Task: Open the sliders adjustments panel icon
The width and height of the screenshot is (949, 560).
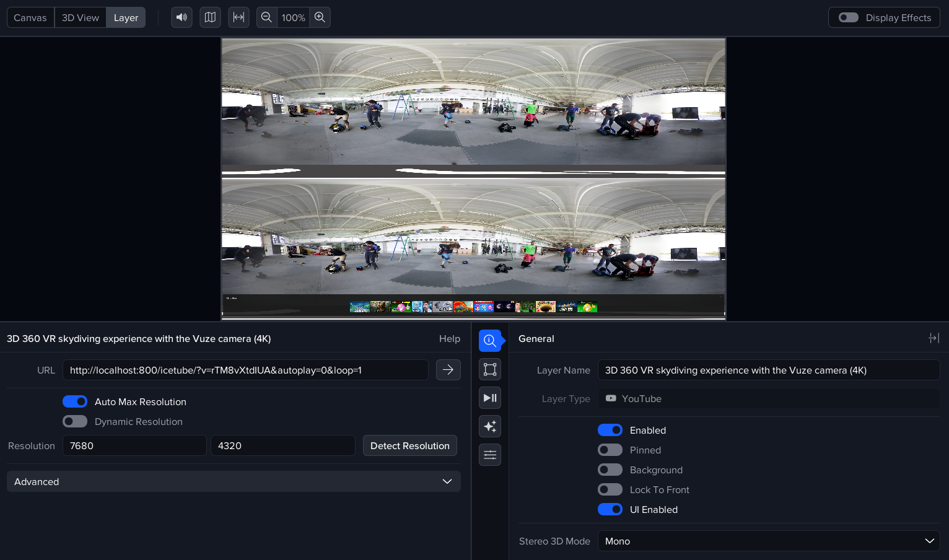Action: (x=490, y=455)
